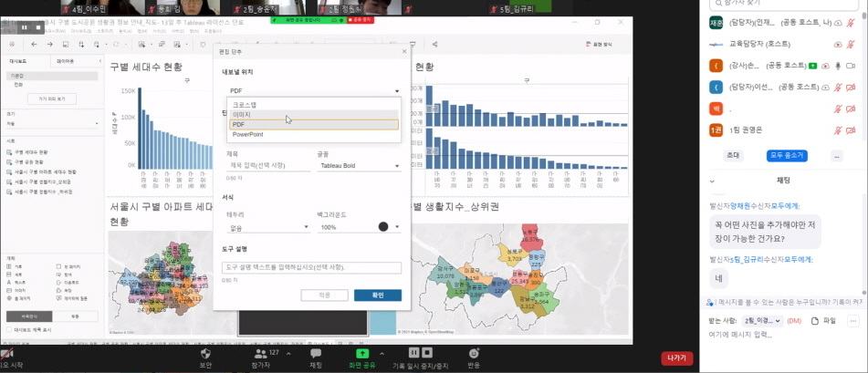The width and height of the screenshot is (868, 373).
Task: Choose PowerPoint from the export list
Action: [313, 134]
